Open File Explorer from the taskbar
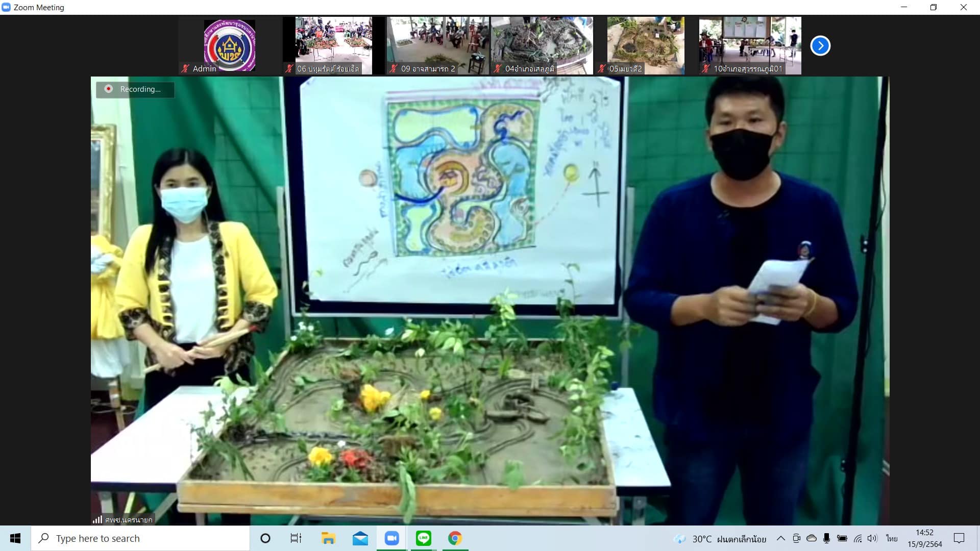Screen dimensions: 980x551 [328, 538]
